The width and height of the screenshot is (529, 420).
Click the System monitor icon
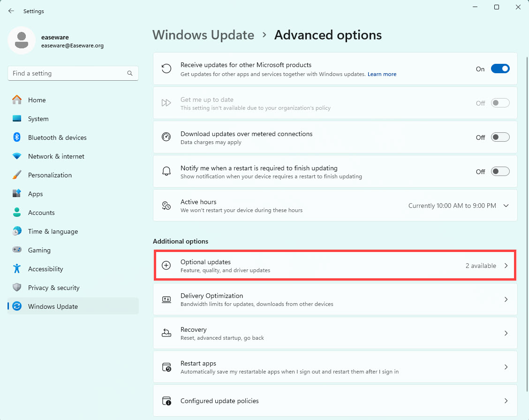click(17, 119)
